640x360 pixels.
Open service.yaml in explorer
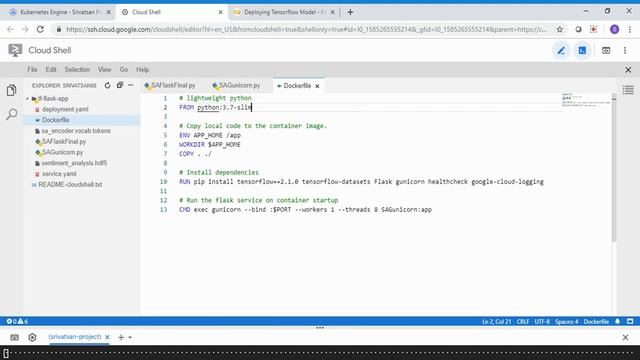tap(59, 174)
